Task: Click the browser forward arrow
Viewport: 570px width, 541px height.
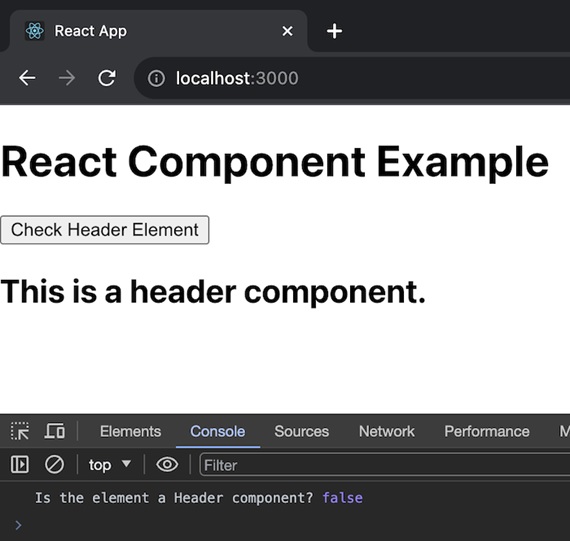Action: coord(67,78)
